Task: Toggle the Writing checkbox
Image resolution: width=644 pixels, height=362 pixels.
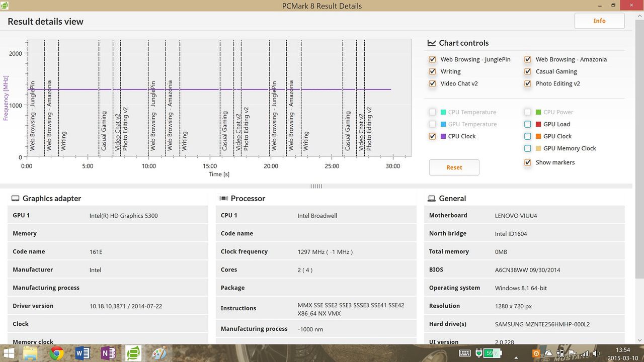Action: click(432, 71)
